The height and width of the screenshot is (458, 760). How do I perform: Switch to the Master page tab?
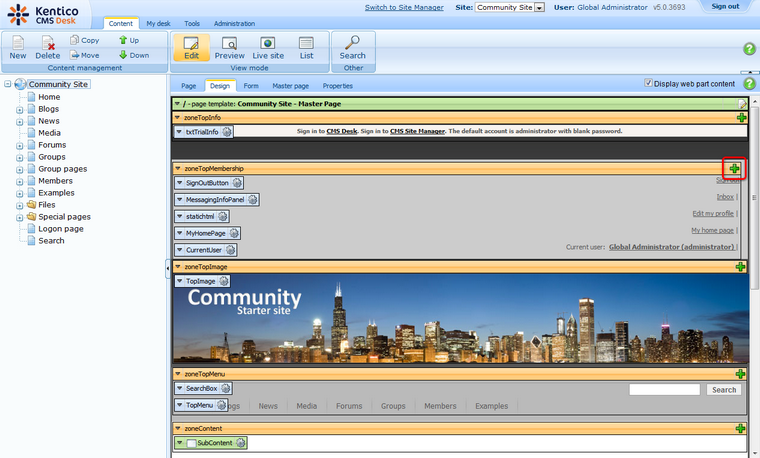tap(290, 86)
